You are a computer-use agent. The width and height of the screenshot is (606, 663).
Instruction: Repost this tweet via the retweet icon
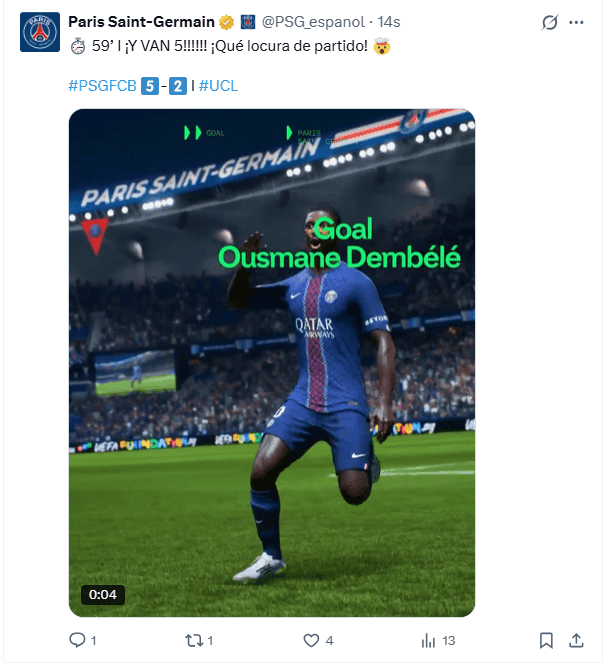coord(194,641)
